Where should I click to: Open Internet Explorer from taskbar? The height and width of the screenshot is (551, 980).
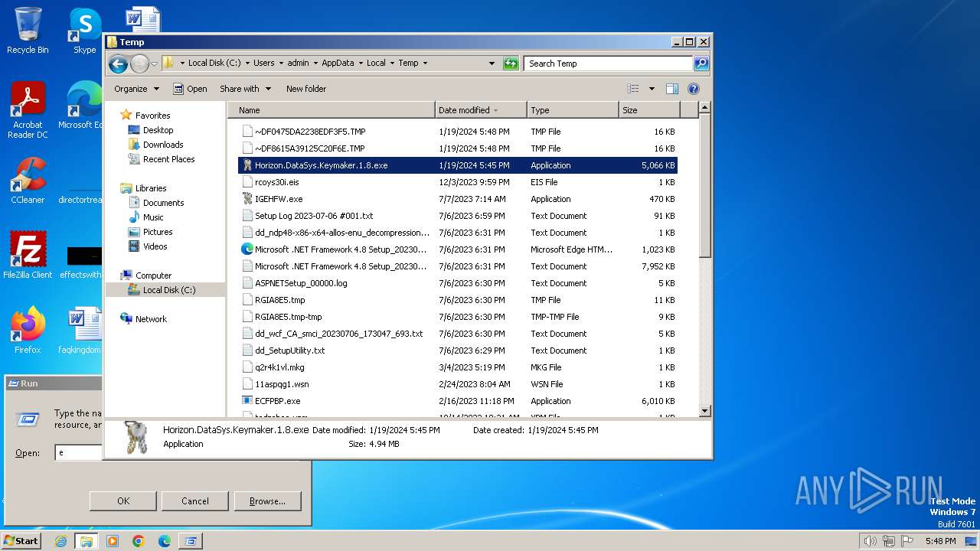(61, 541)
